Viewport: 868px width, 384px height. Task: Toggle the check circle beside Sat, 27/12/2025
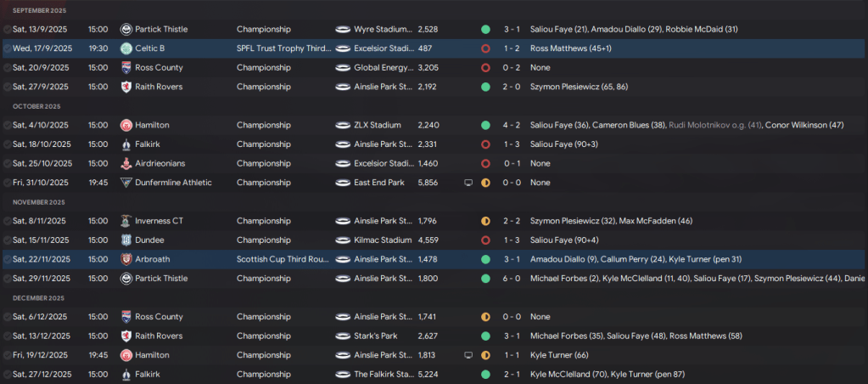pyautogui.click(x=7, y=374)
